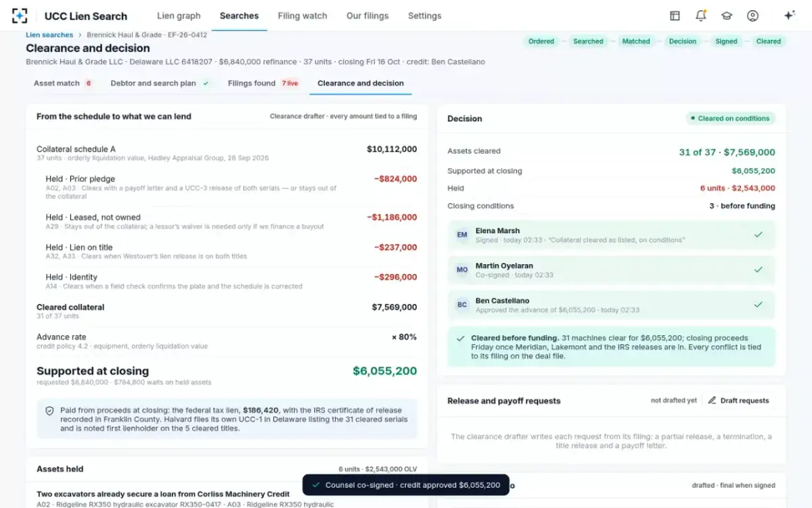
Task: Click the 'Held · Prior pledge' row label
Action: pyautogui.click(x=81, y=179)
